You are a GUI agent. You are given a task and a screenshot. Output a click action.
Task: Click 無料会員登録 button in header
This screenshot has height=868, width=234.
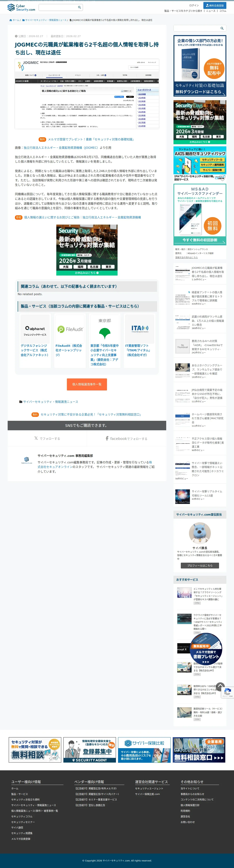click(x=215, y=5)
